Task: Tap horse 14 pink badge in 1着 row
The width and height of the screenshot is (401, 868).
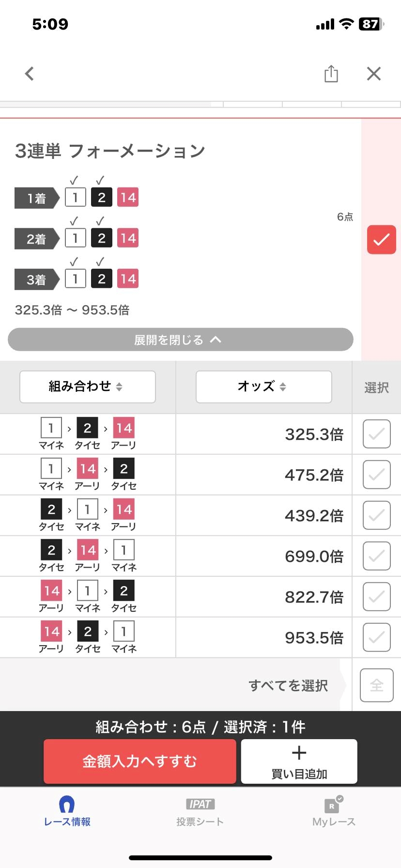Action: pyautogui.click(x=128, y=198)
